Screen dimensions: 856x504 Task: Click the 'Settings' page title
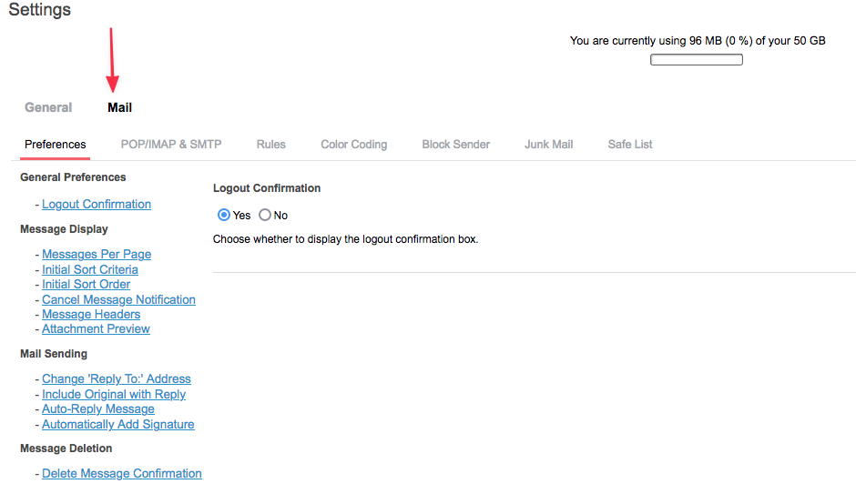click(39, 9)
